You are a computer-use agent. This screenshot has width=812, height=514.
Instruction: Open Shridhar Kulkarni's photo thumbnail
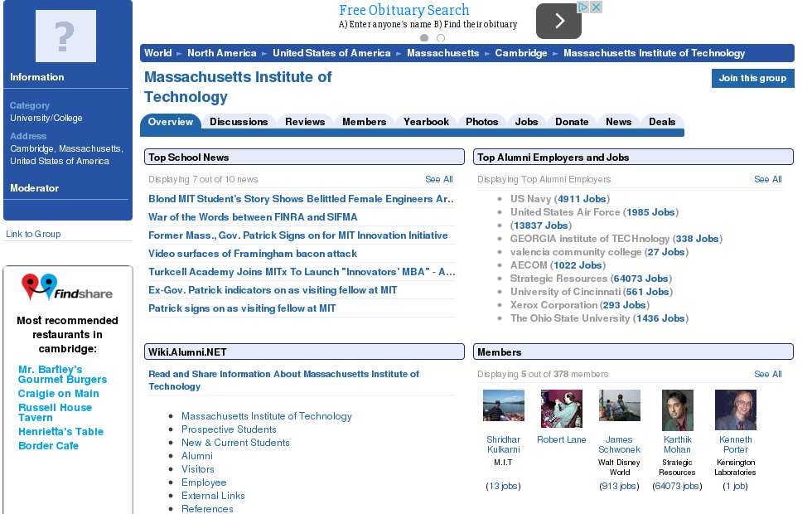click(504, 405)
